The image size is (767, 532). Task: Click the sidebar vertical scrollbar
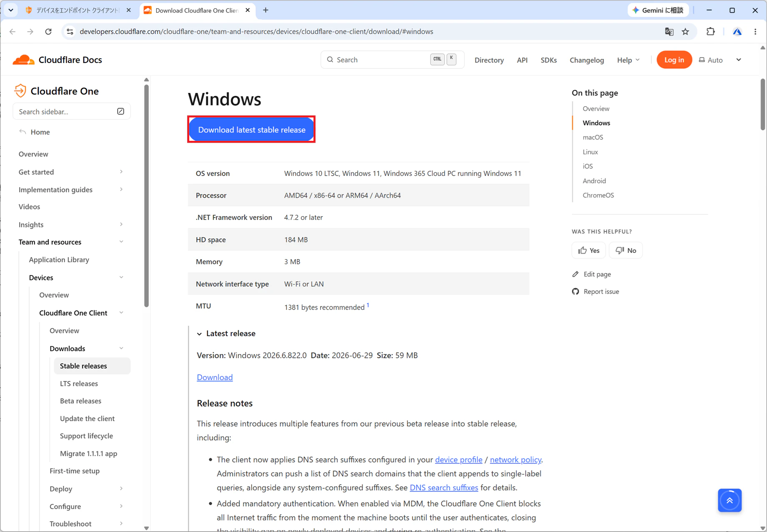[146, 196]
